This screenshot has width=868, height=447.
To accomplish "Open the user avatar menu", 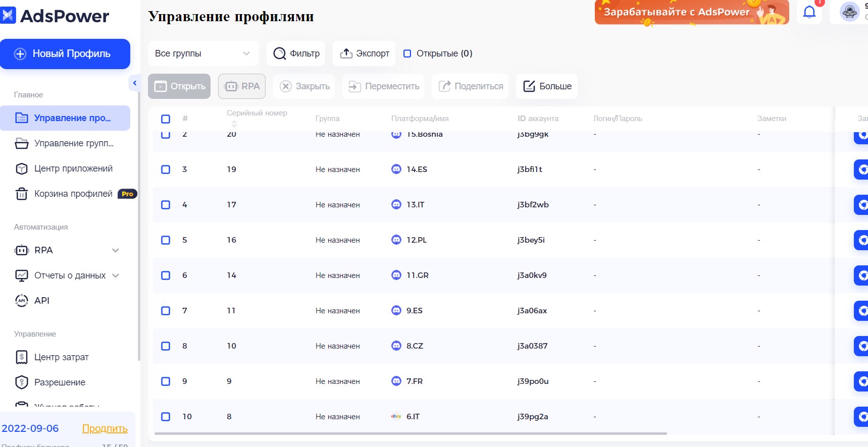I will pyautogui.click(x=850, y=12).
